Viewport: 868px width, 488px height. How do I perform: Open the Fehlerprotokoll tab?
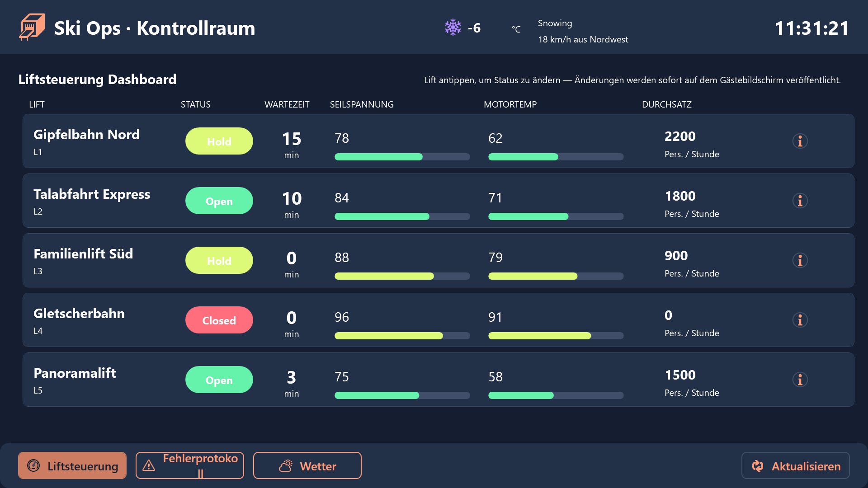pyautogui.click(x=190, y=465)
